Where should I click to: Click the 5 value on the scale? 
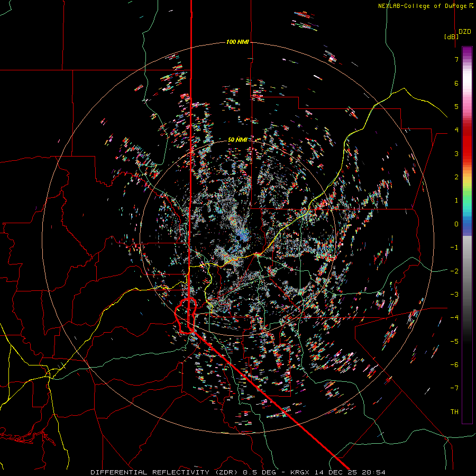(x=456, y=106)
